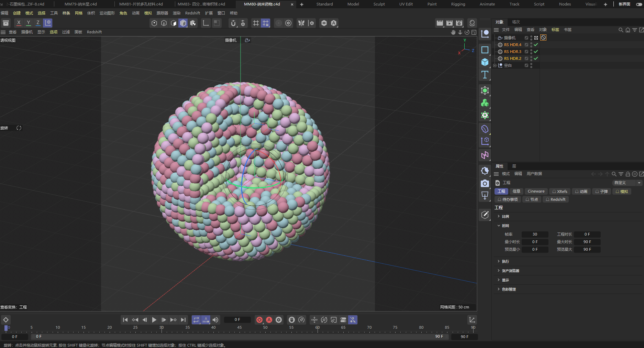Add a new document tab with plus
The height and width of the screenshot is (348, 644).
(x=302, y=4)
